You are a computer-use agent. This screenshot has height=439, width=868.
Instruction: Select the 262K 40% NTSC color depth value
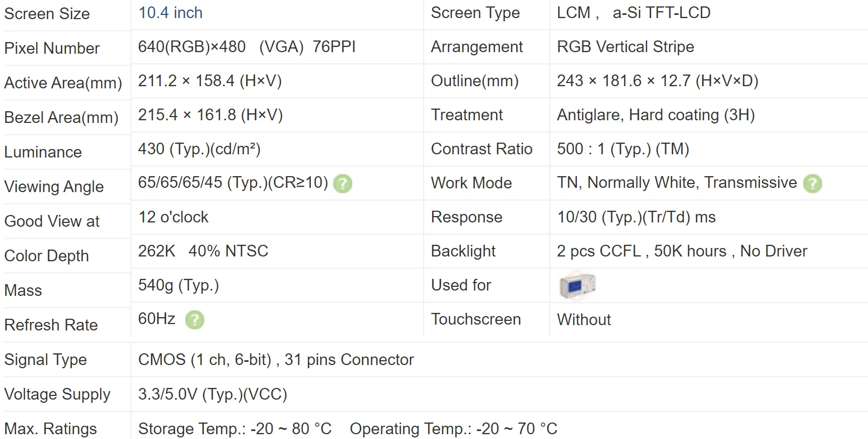click(203, 251)
